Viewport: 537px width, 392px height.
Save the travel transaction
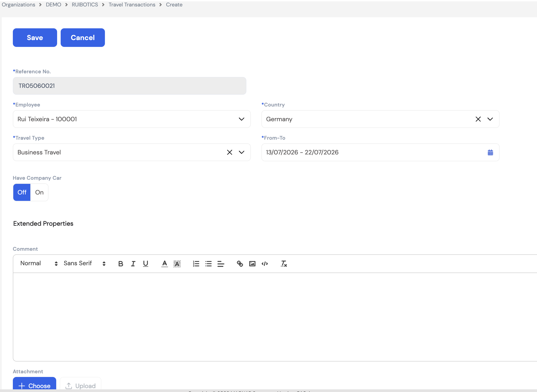click(35, 37)
